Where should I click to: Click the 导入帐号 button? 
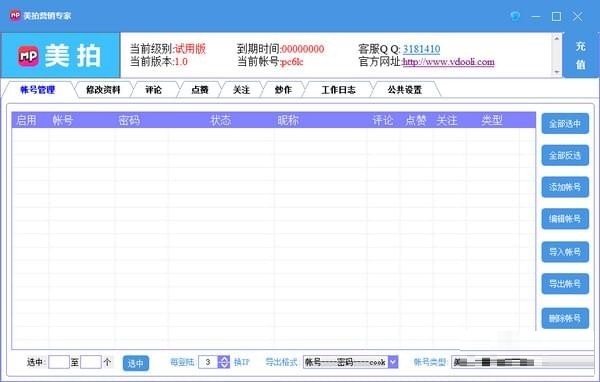click(565, 252)
